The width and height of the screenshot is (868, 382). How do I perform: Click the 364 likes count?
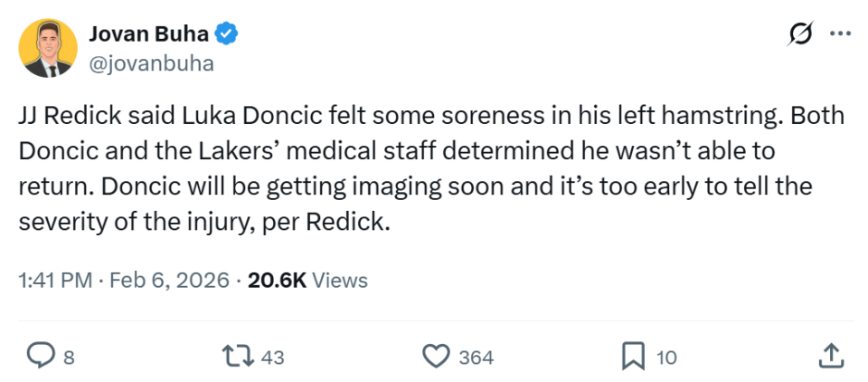pos(476,358)
